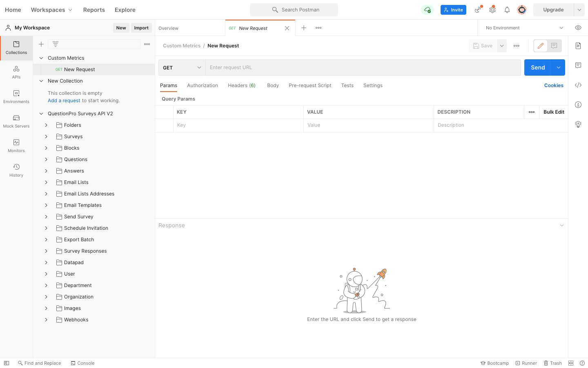Select the Monitors icon in the sidebar
The height and width of the screenshot is (368, 588).
click(x=16, y=146)
